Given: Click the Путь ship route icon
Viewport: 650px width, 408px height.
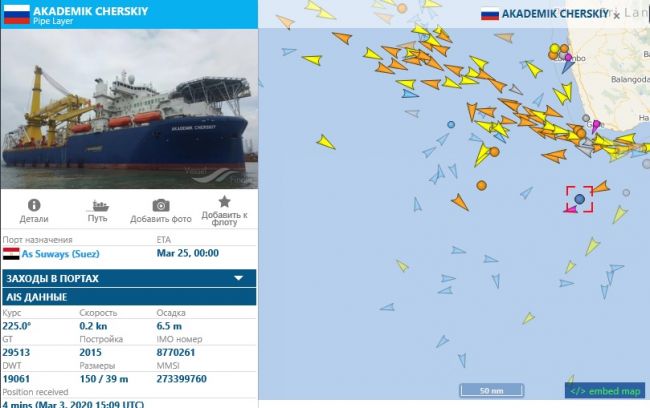Looking at the screenshot, I should (98, 205).
